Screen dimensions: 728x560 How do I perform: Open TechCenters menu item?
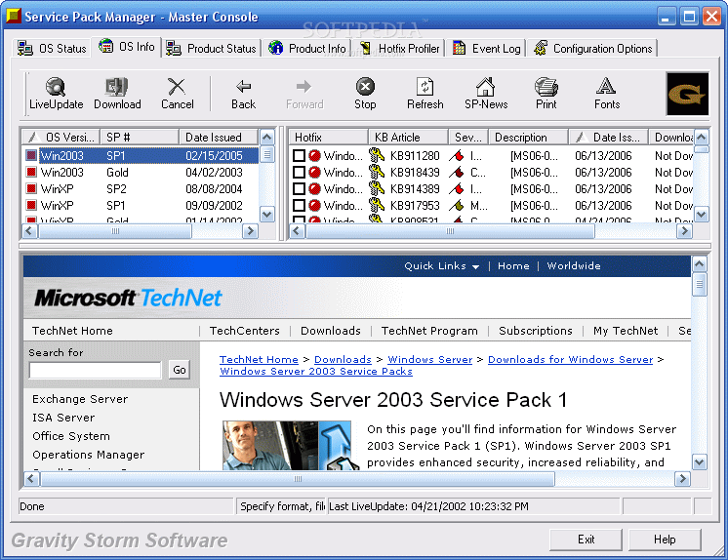point(245,331)
